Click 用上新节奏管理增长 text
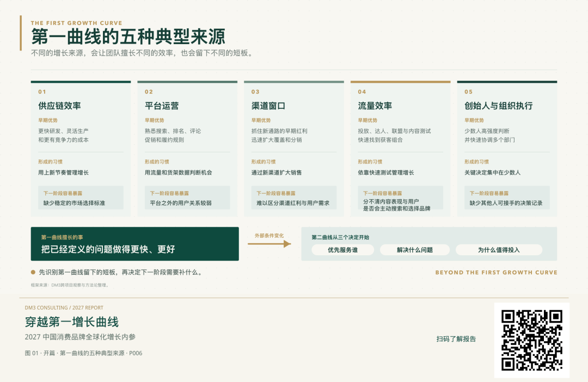The image size is (588, 382). click(63, 172)
